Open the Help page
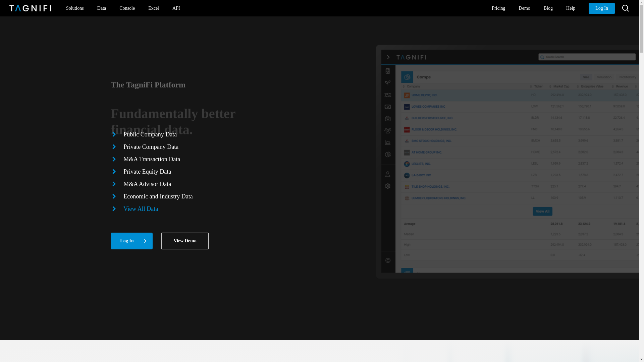Screen dimensions: 644x362 tap(571, 8)
